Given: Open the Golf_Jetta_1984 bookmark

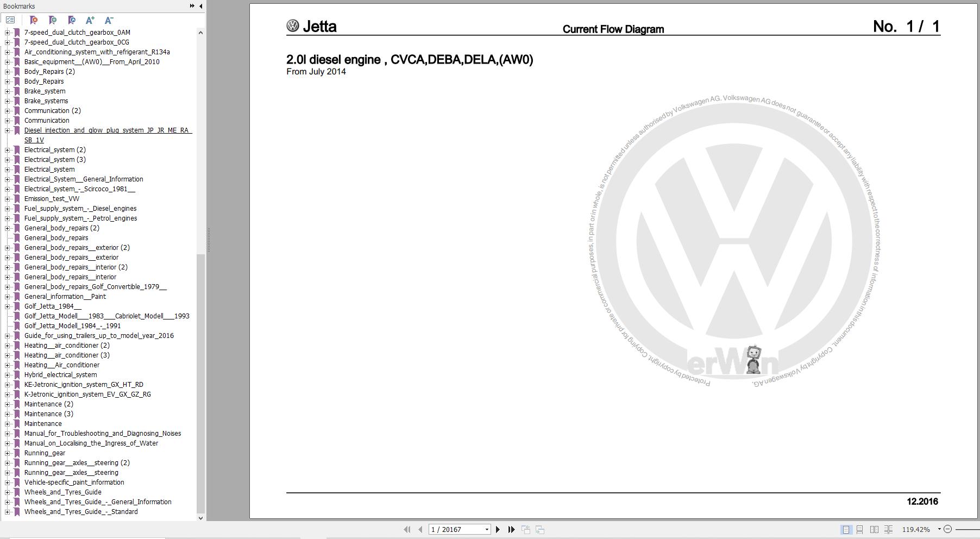Looking at the screenshot, I should coord(53,306).
